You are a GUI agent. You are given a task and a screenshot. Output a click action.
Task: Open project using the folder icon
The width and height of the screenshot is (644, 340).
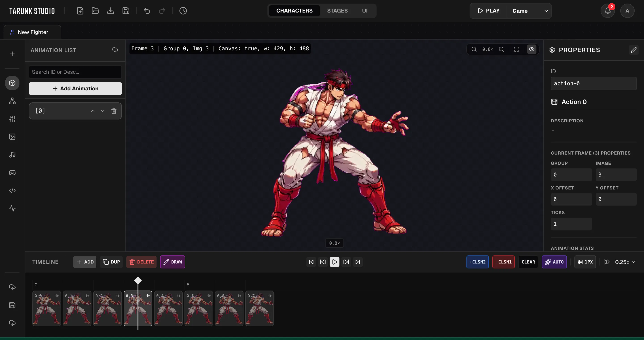point(95,11)
